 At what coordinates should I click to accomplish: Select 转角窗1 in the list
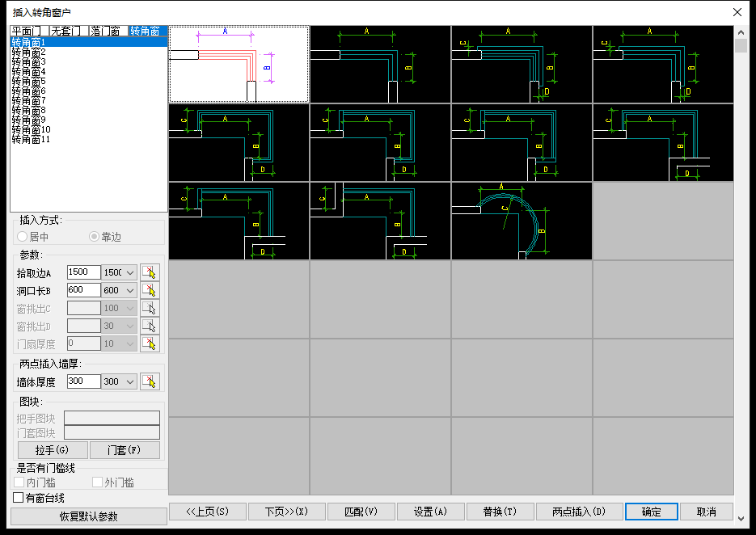(x=89, y=42)
